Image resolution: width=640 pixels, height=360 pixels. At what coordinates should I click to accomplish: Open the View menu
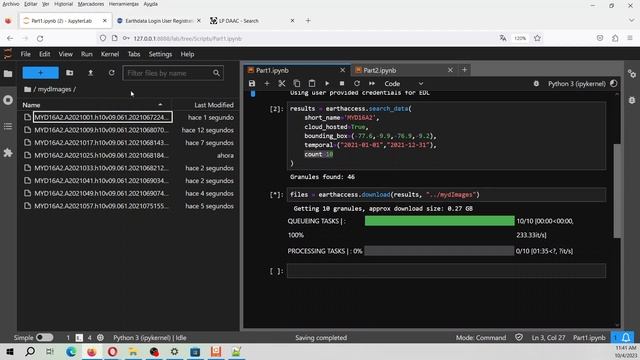[x=65, y=54]
